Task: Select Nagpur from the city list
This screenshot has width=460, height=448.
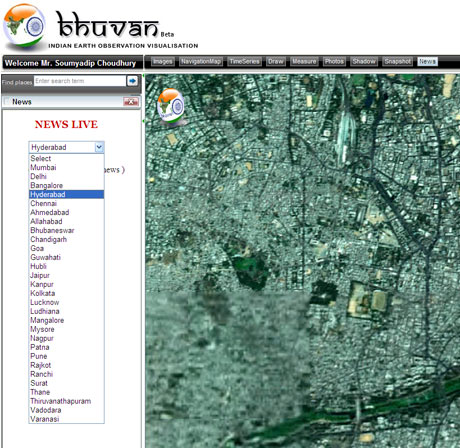Action: point(67,338)
